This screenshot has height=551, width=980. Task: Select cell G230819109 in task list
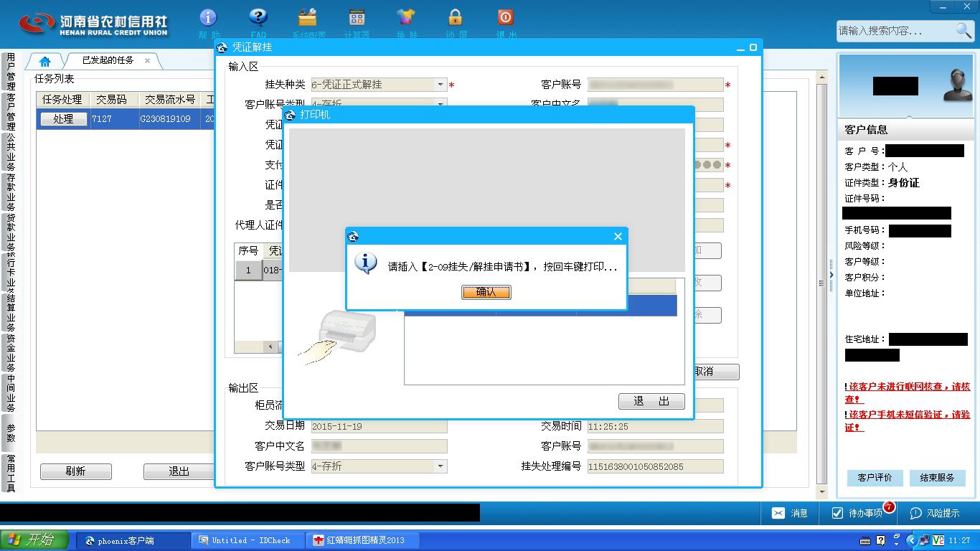point(170,119)
